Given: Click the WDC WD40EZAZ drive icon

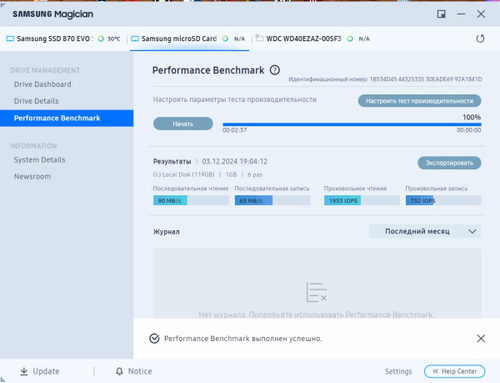Looking at the screenshot, I should coord(259,38).
